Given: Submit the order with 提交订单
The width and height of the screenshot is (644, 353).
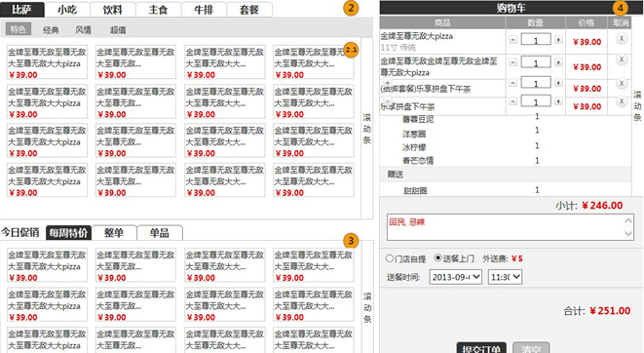Looking at the screenshot, I should click(x=481, y=348).
